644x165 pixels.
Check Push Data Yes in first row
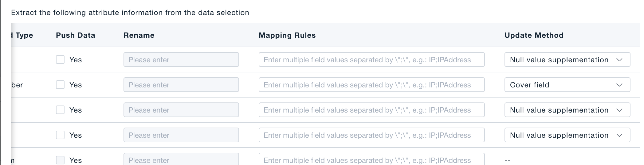tap(60, 59)
